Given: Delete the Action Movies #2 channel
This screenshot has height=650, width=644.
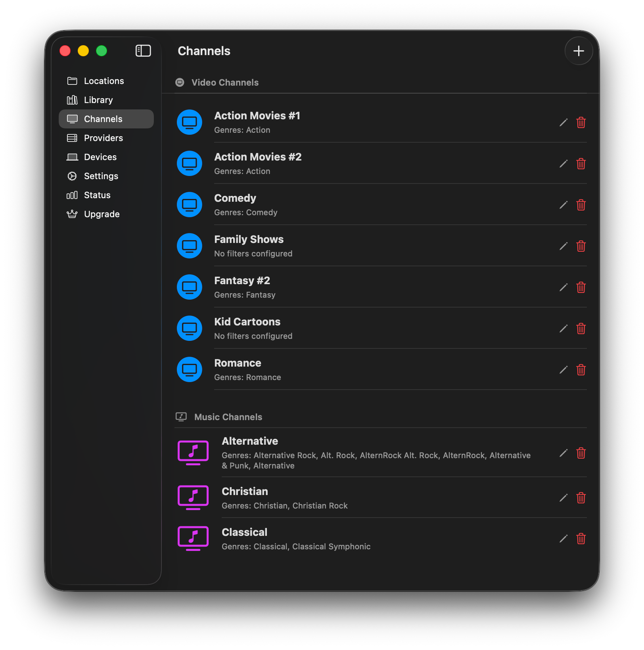Looking at the screenshot, I should 581,164.
